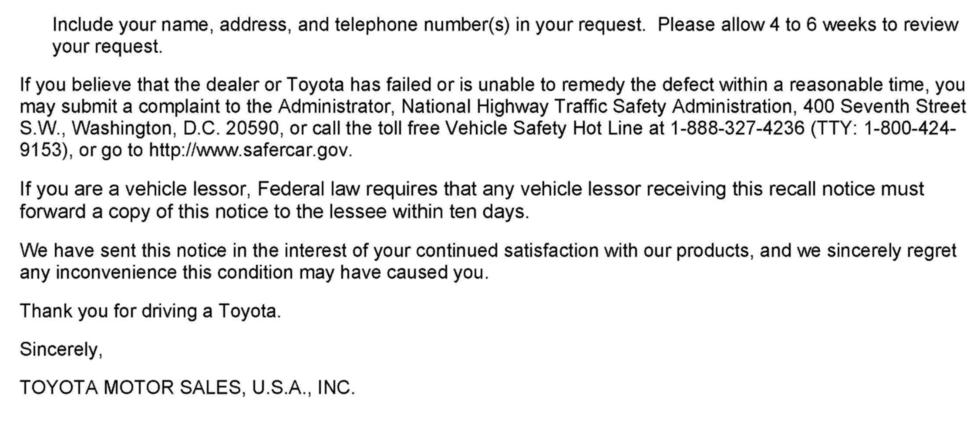The image size is (980, 421).
Task: Click 'We have sent this notice' paragraph start
Action: pyautogui.click(x=123, y=251)
